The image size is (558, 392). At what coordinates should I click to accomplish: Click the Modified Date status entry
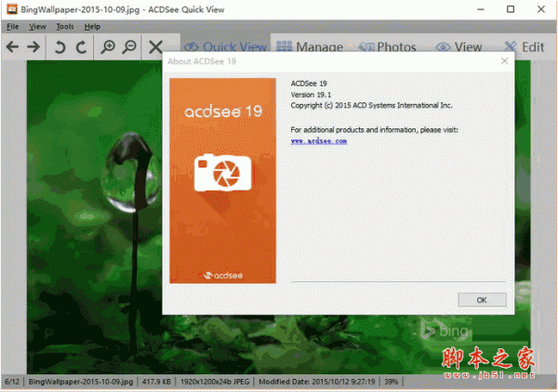coord(317,382)
